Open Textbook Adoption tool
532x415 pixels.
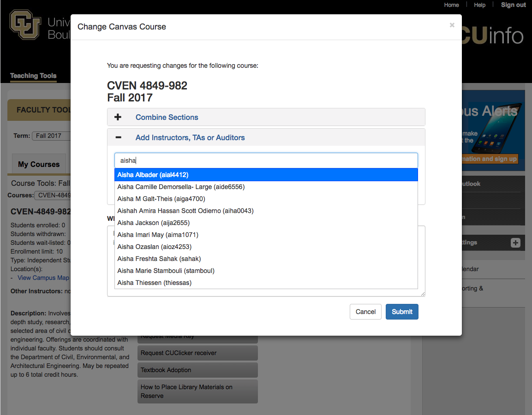(197, 370)
